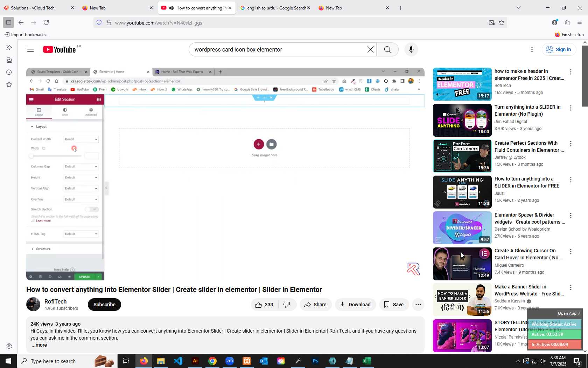Open options for Create Perfect Sections video
Image resolution: width=588 pixels, height=368 pixels.
click(571, 144)
